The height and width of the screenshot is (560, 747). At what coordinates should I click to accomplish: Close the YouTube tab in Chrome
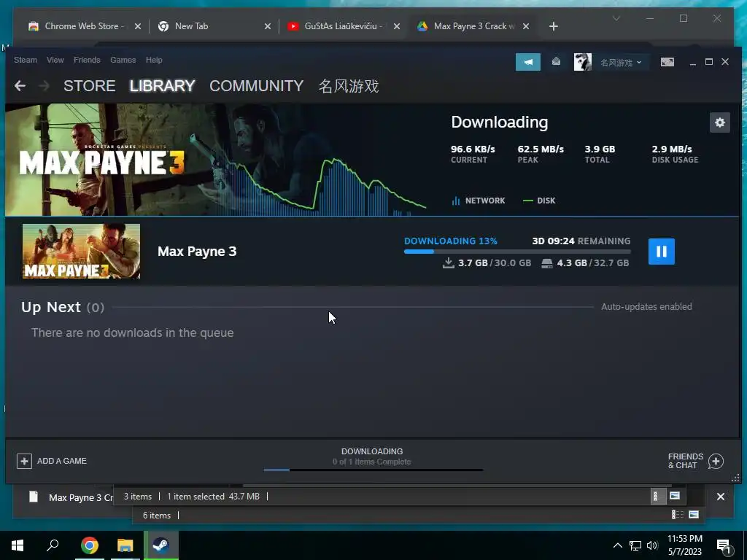(x=396, y=27)
